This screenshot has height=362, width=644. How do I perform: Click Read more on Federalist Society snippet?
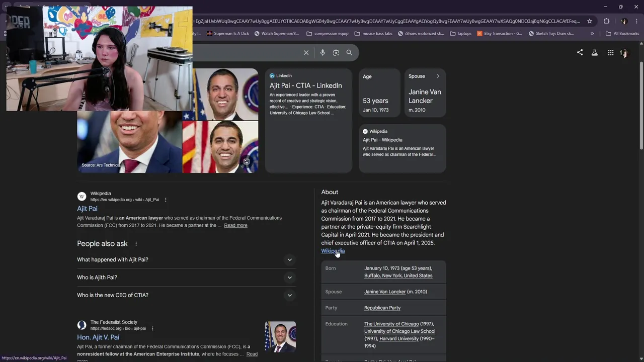[252, 354]
